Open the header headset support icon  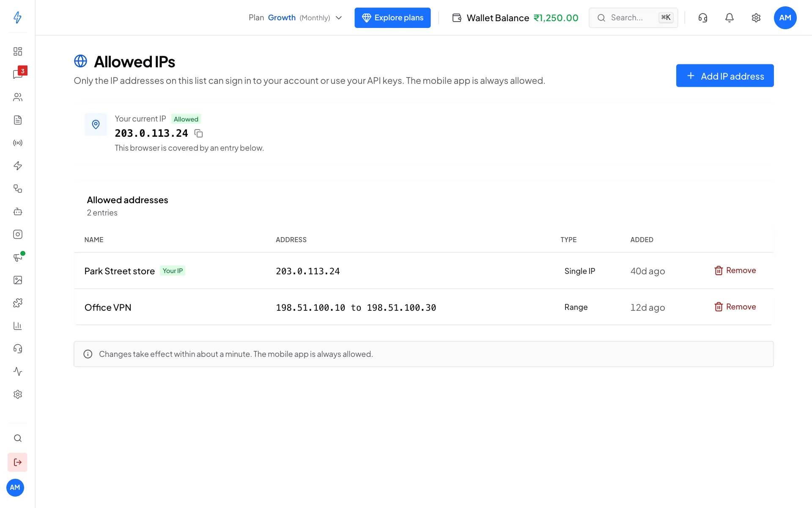pos(703,18)
